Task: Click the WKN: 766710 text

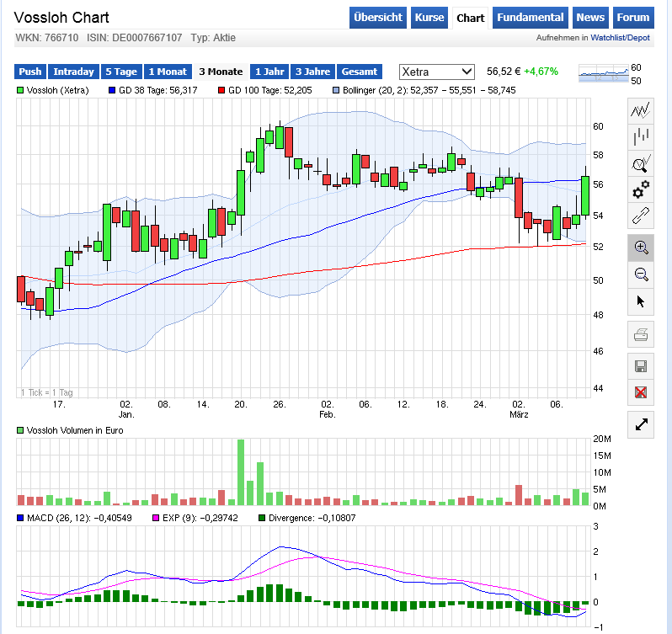Action: [46, 38]
